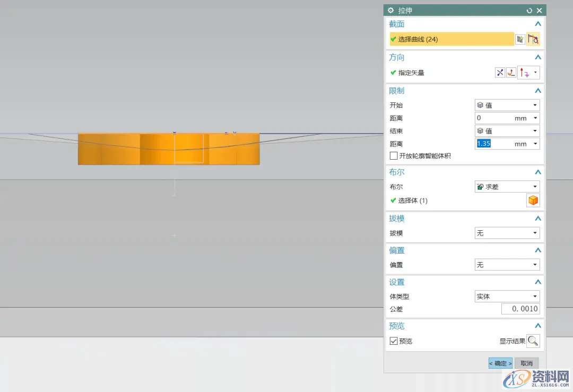Viewport: 573px width, 392px height.
Task: Enable the 开放轮廓智能体积 checkbox
Action: (394, 156)
